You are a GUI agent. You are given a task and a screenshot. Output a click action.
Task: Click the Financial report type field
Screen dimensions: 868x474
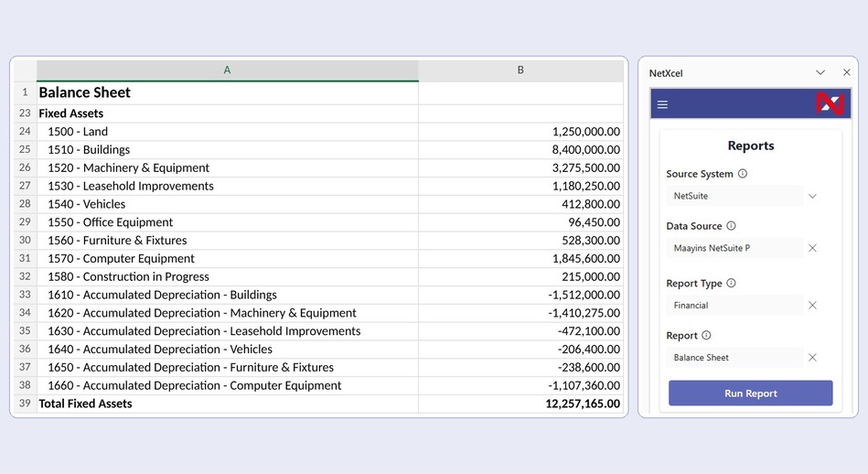click(734, 305)
